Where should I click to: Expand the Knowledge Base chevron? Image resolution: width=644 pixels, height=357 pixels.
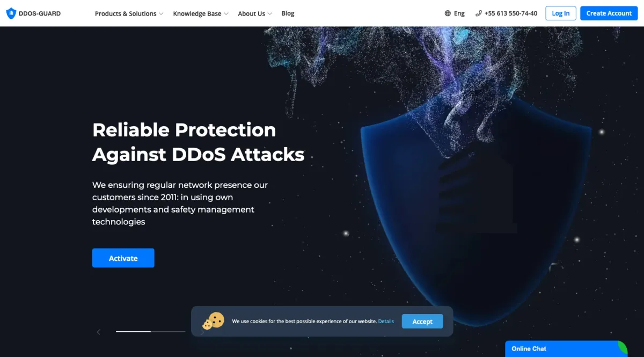pyautogui.click(x=226, y=14)
